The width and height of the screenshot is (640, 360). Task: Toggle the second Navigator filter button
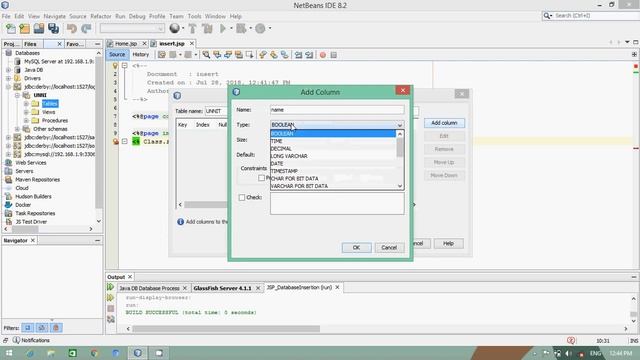[x=42, y=328]
